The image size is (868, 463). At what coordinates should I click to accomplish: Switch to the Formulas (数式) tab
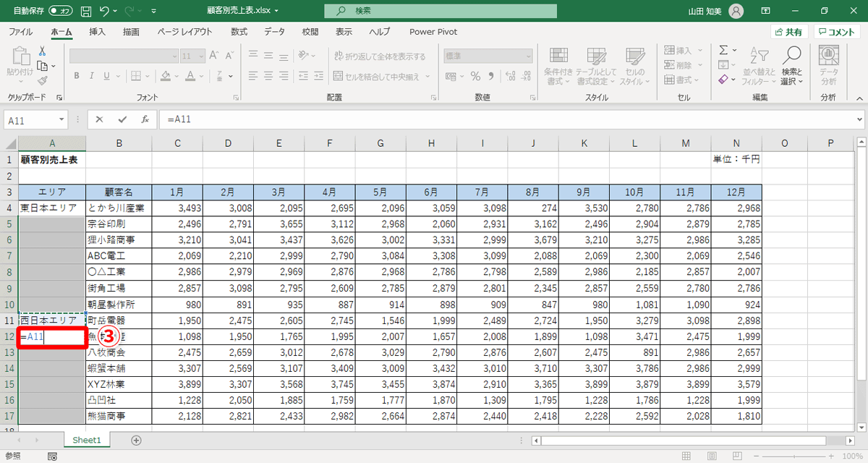[239, 32]
